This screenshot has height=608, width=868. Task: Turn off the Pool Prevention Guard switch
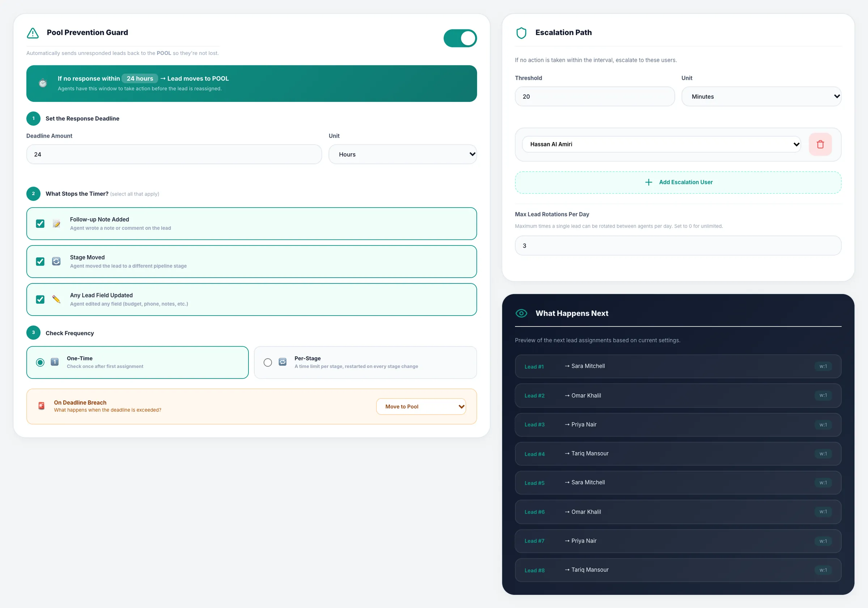pos(460,38)
